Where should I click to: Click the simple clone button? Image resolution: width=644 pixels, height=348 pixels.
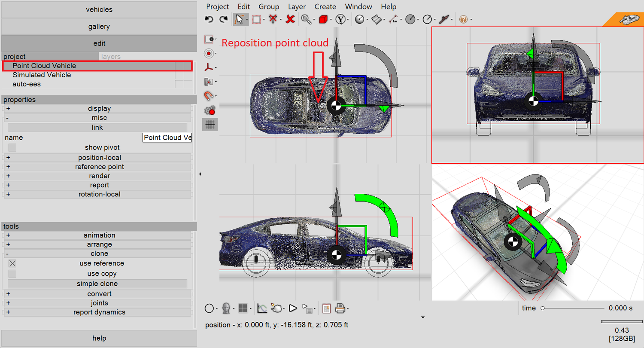coord(97,284)
